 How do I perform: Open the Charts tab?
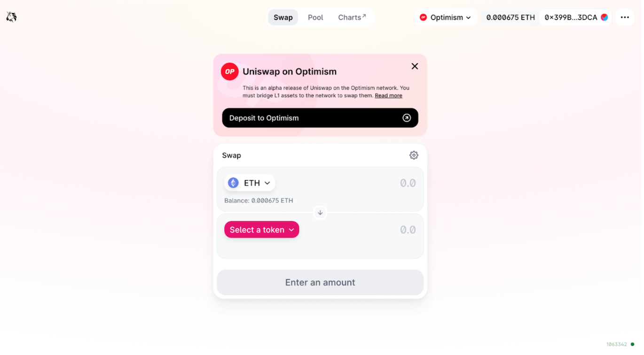pos(352,17)
